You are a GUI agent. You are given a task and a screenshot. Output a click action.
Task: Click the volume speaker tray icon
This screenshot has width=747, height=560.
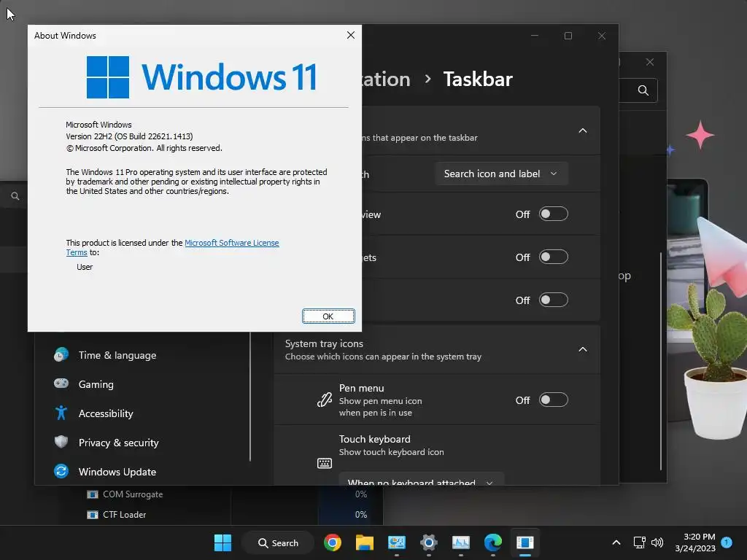(657, 542)
